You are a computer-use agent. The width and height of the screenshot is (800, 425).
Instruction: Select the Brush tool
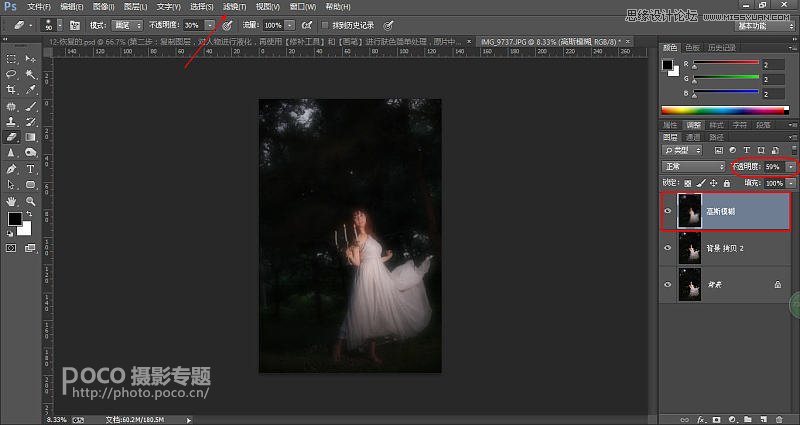30,105
